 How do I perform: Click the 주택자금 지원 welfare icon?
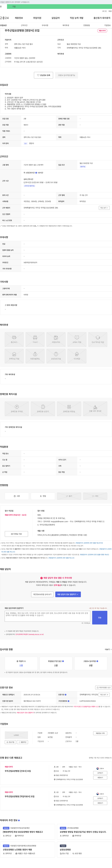[x=14, y=356]
